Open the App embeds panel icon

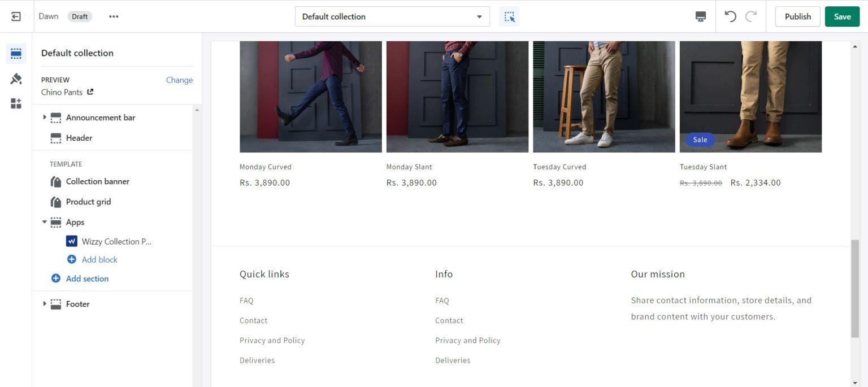[x=16, y=103]
